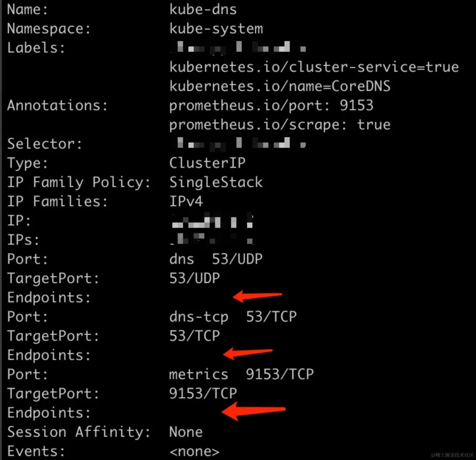This screenshot has height=460, width=476.
Task: Click the dns-tcp 53/TCP port text
Action: [233, 317]
